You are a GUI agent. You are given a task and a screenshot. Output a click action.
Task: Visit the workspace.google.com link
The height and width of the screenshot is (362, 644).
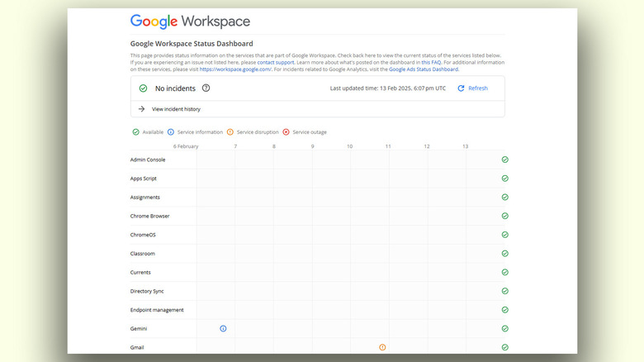[235, 69]
